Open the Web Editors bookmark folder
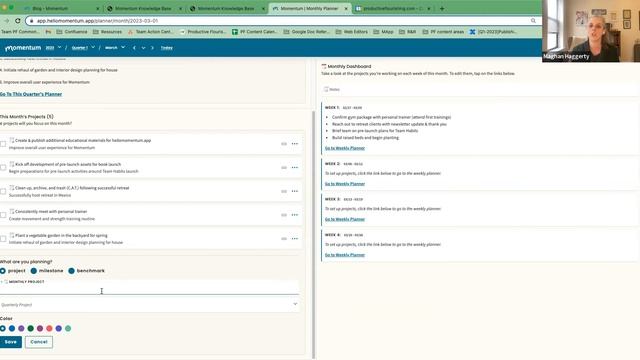 tap(351, 31)
